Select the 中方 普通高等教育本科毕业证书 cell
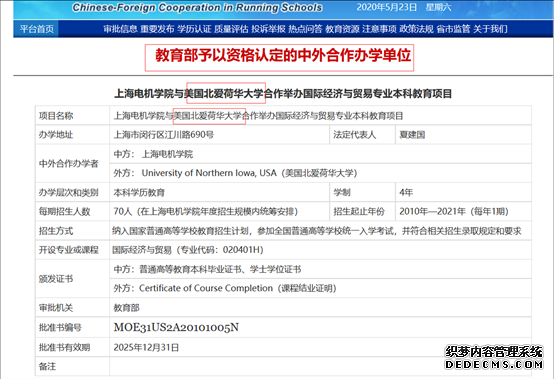Image resolution: width=554 pixels, height=379 pixels. pyautogui.click(x=320, y=269)
